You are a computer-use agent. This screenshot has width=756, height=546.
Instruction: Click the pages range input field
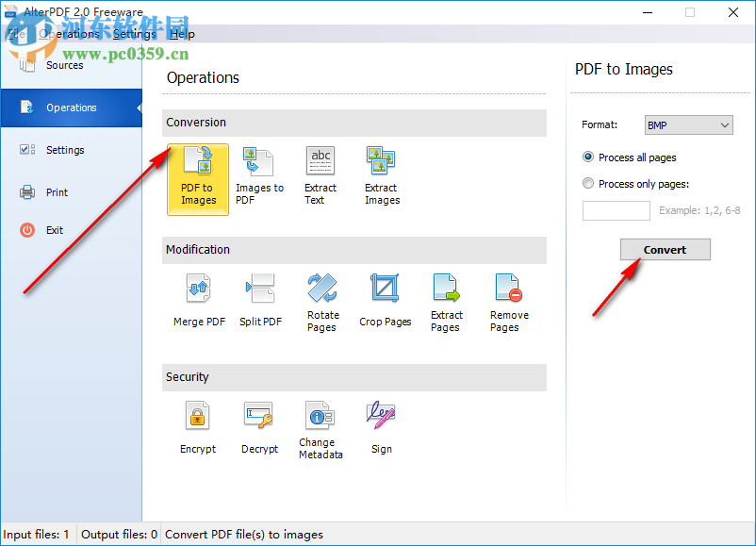coord(616,210)
